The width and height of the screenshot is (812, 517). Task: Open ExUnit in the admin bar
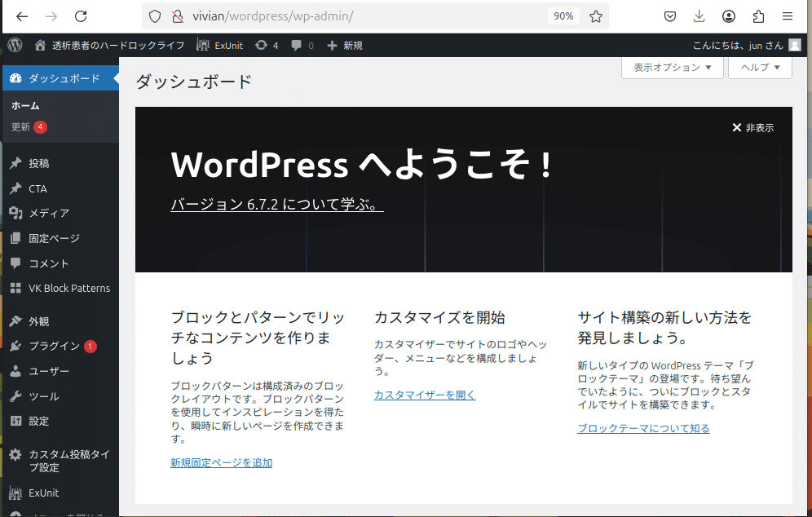tap(219, 45)
